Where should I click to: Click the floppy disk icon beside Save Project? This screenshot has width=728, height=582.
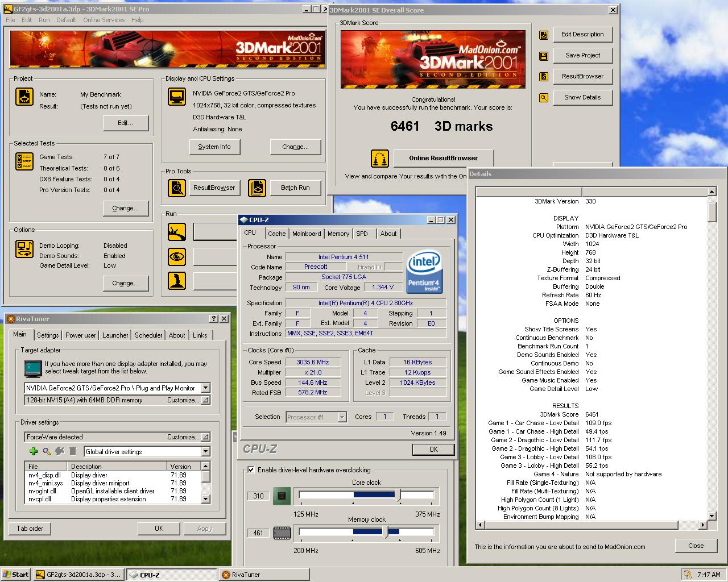click(544, 56)
